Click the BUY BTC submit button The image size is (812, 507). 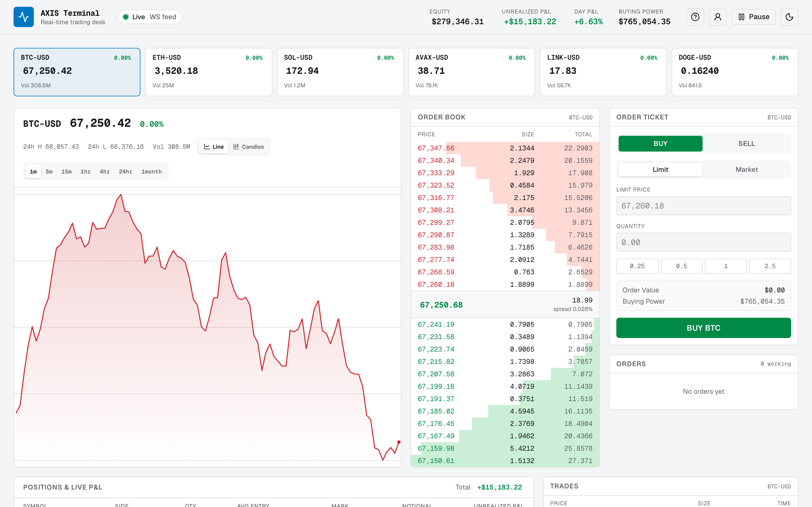(703, 328)
